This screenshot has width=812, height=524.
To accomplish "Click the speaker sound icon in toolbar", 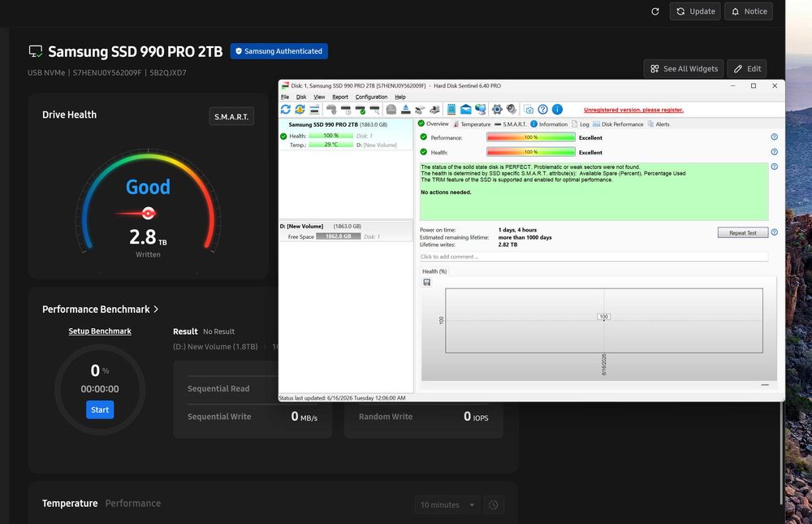I will coord(512,110).
